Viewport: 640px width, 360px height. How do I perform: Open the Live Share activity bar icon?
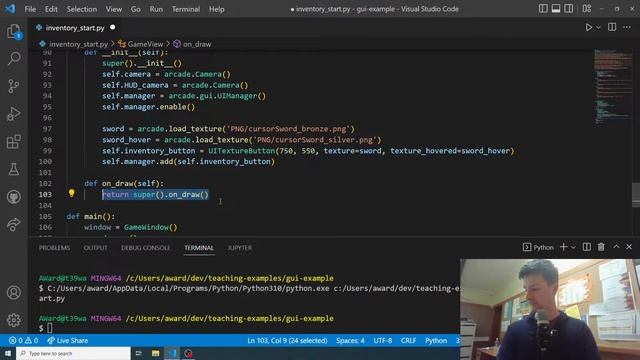pos(13,224)
